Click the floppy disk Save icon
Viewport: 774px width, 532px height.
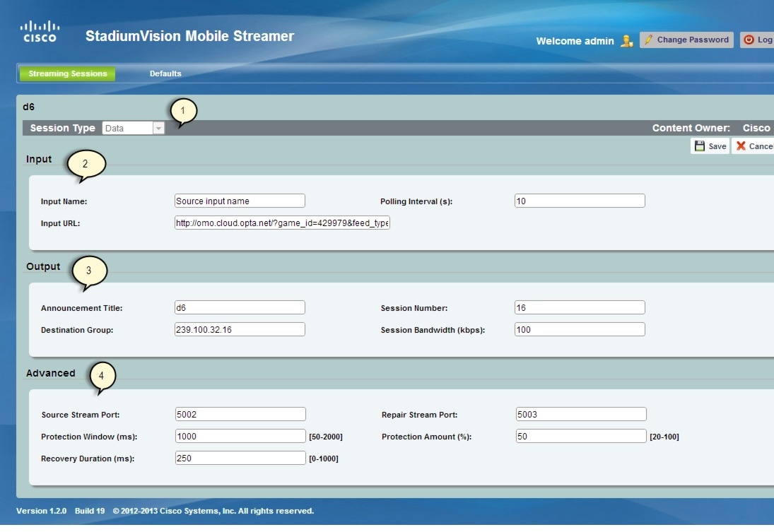(700, 146)
